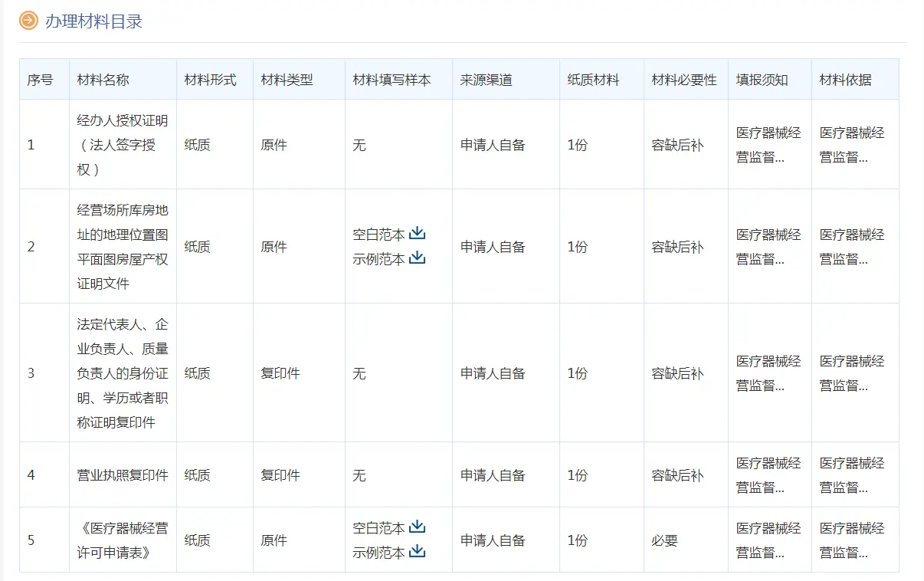Screen dimensions: 924x581
Task: Click 必要 in the 医疗器械经营许可申请表 row
Action: click(x=664, y=540)
